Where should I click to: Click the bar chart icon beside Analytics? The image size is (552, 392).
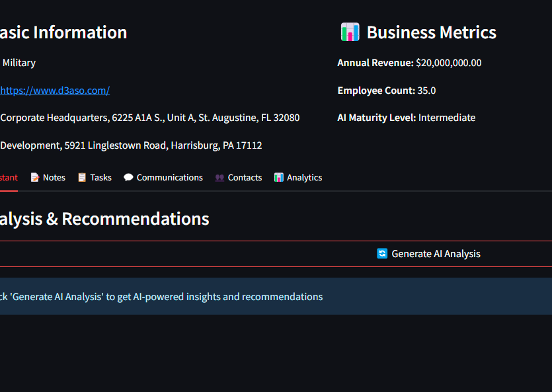279,178
